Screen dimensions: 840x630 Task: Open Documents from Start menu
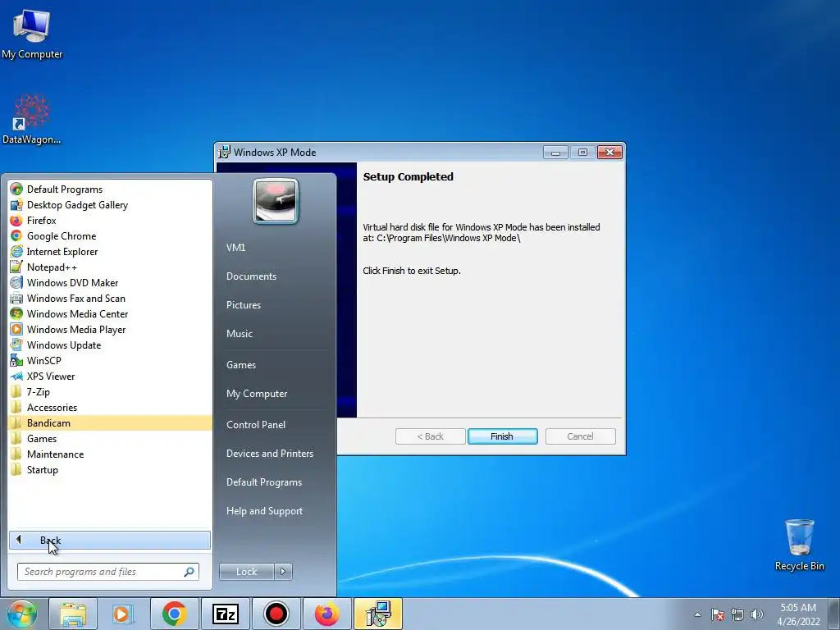(x=251, y=276)
